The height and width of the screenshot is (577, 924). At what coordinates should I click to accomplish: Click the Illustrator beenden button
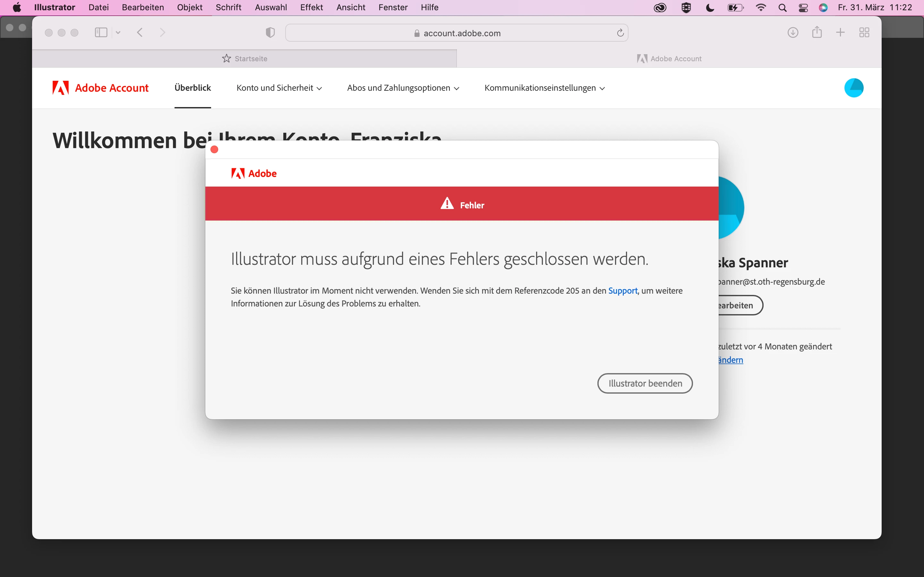[x=645, y=383]
